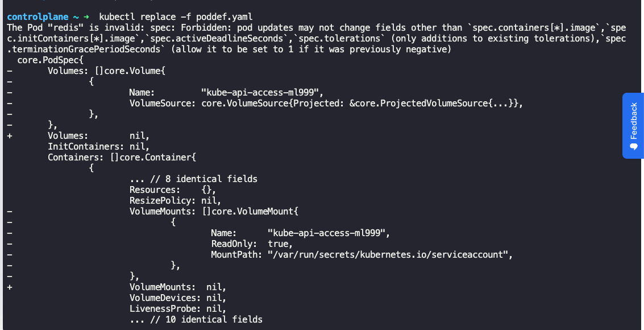Click the "ResizePolicy: nil" field
This screenshot has width=644, height=330.
pyautogui.click(x=174, y=200)
